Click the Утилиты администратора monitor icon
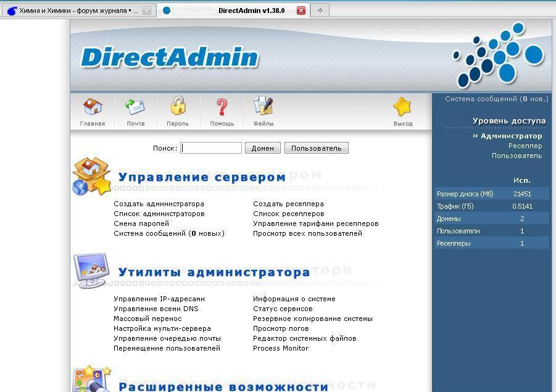This screenshot has height=392, width=556. (x=91, y=270)
